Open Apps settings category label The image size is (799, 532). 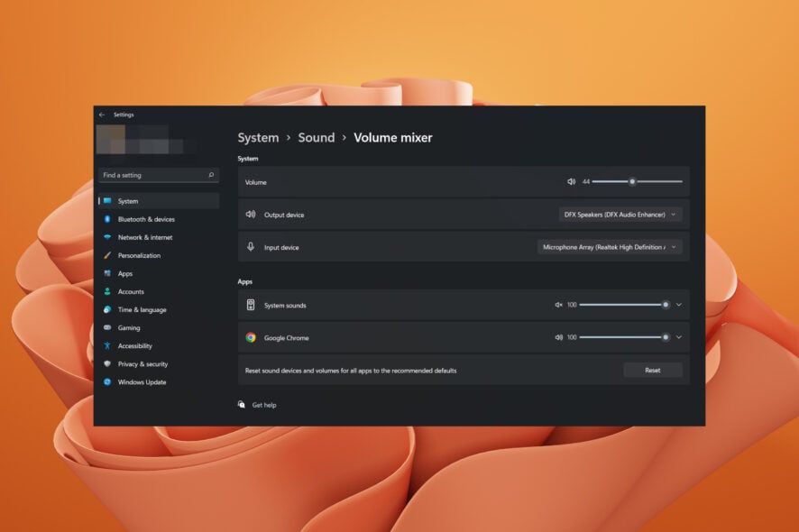pos(125,273)
